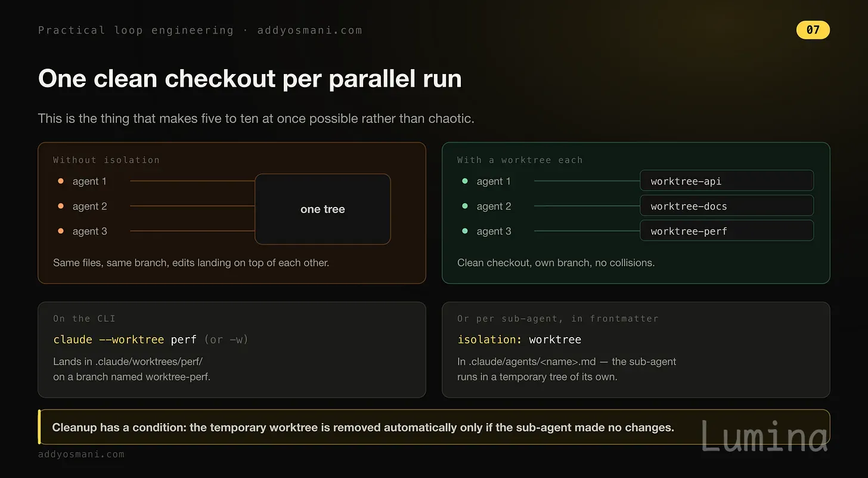Click the 'With a worktree each' panel label
Viewport: 868px width, 478px height.
tap(520, 160)
